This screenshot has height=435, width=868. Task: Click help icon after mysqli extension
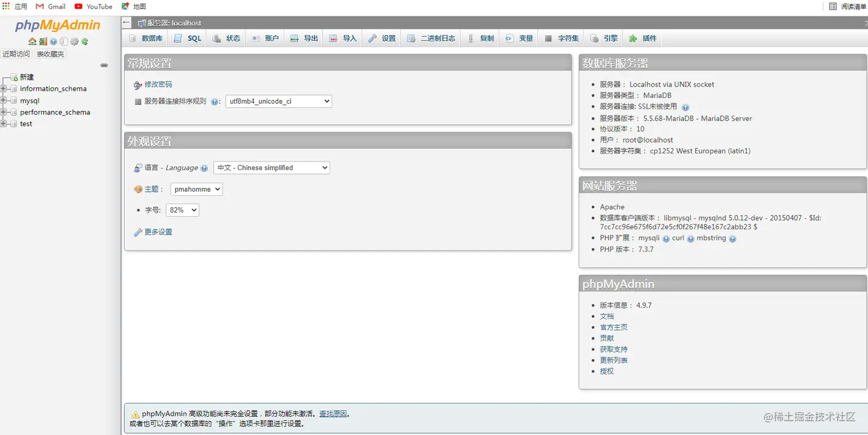click(666, 238)
